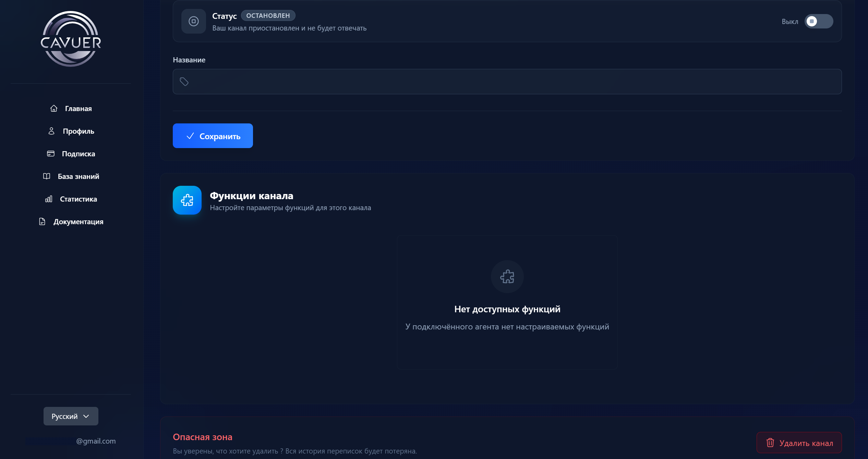Click the book icon beside База знаний
The height and width of the screenshot is (459, 868).
point(47,176)
